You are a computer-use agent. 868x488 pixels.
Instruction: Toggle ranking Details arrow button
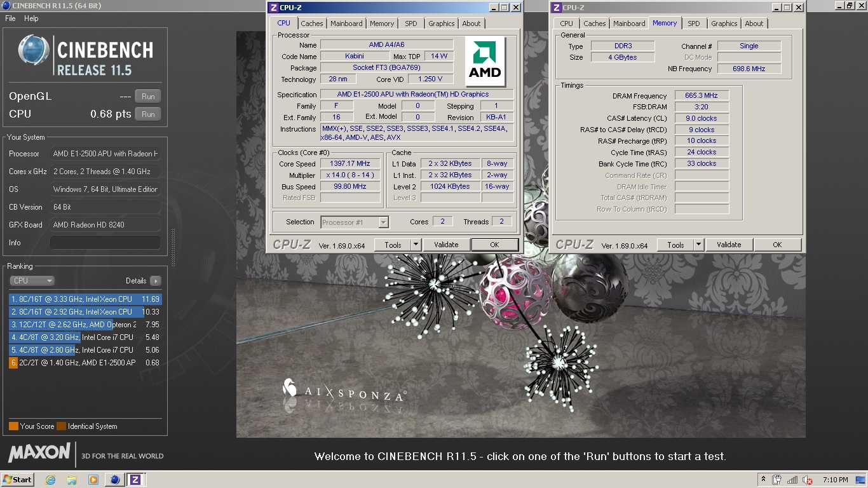tap(156, 281)
